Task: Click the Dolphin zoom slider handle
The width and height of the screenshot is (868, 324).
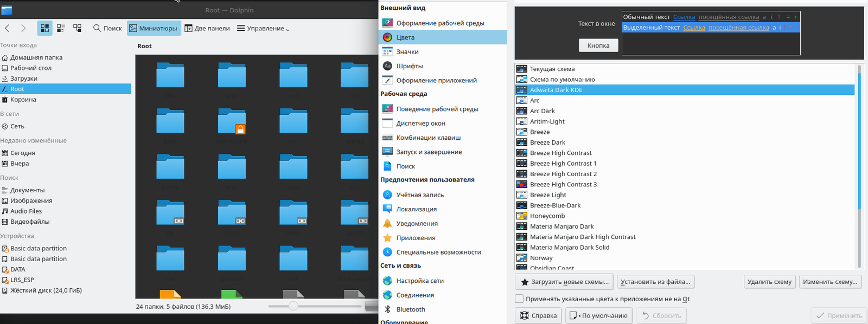Action: [x=293, y=306]
